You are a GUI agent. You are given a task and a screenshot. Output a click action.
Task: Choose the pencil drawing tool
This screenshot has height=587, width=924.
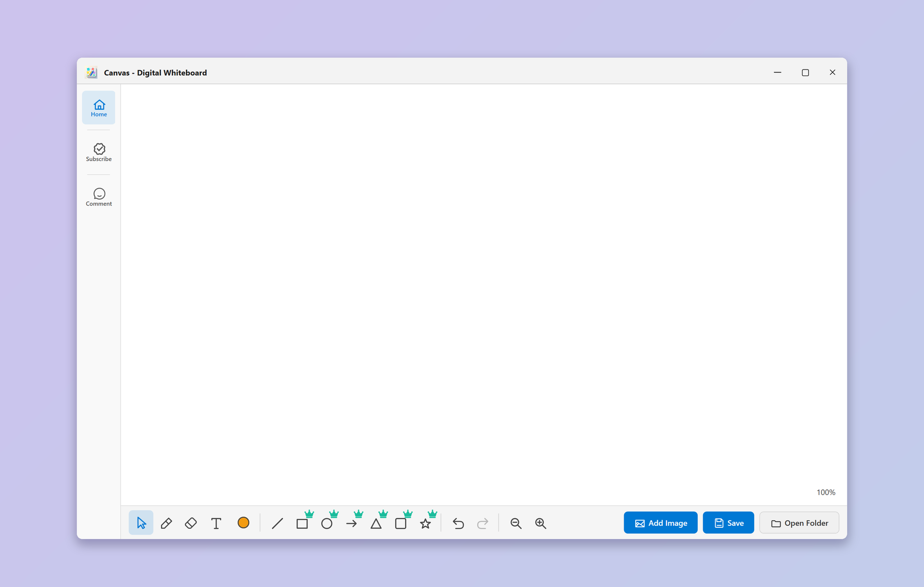point(166,523)
